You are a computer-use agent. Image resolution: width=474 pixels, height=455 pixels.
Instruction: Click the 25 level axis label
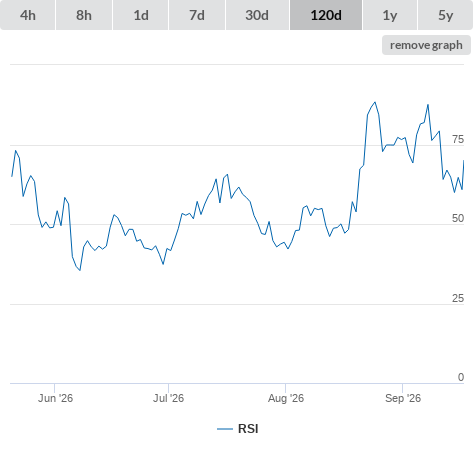tap(458, 298)
